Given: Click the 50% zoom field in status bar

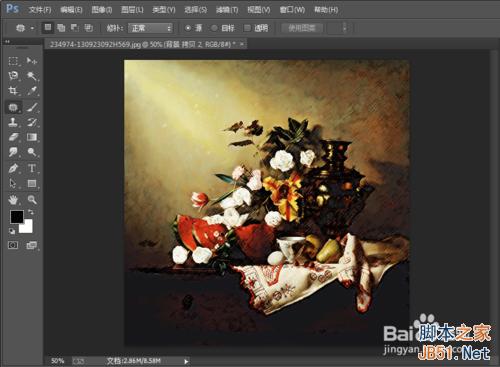Looking at the screenshot, I should click(58, 361).
